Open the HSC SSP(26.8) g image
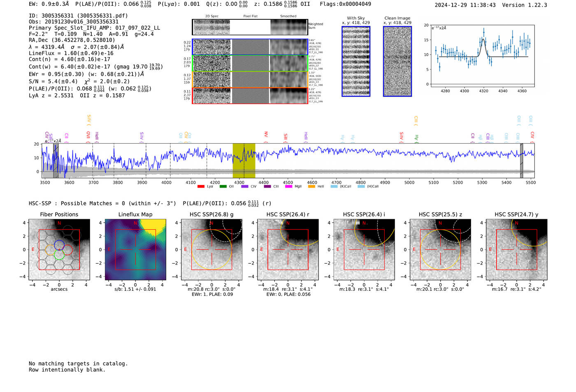Viewport: 576px width, 392px height. (211, 250)
